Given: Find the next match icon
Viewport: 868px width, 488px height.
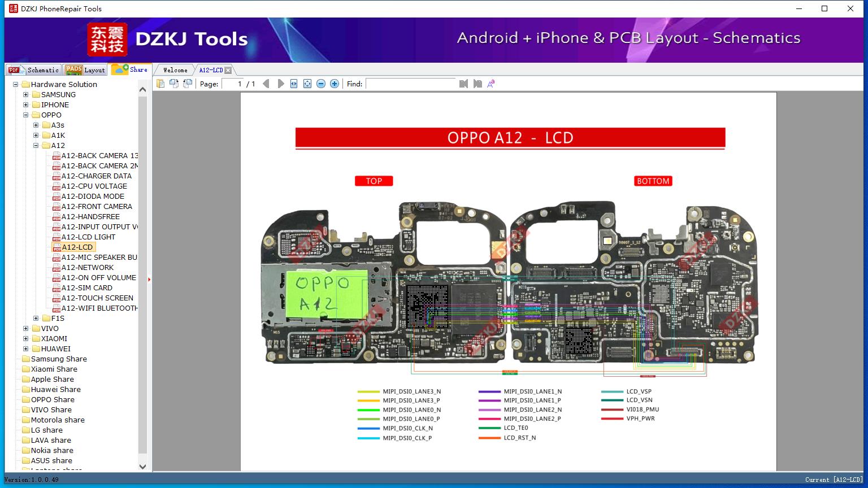Looking at the screenshot, I should tap(478, 84).
